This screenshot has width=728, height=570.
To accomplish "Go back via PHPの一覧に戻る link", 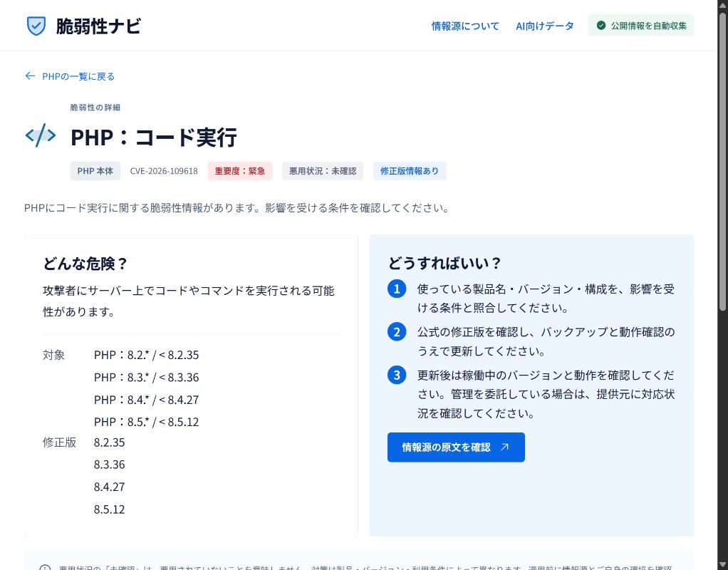I will point(78,76).
